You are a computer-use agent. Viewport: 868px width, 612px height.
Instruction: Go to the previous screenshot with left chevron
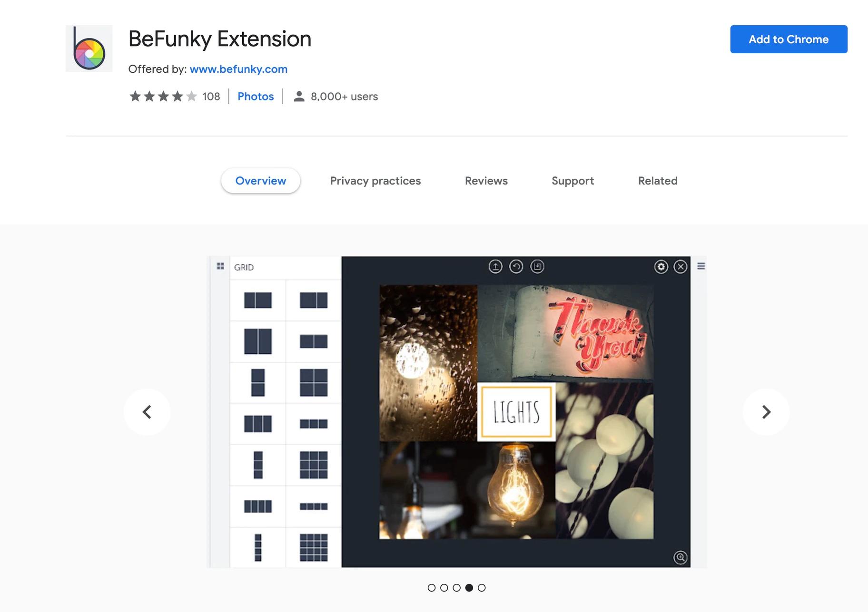[x=147, y=412]
